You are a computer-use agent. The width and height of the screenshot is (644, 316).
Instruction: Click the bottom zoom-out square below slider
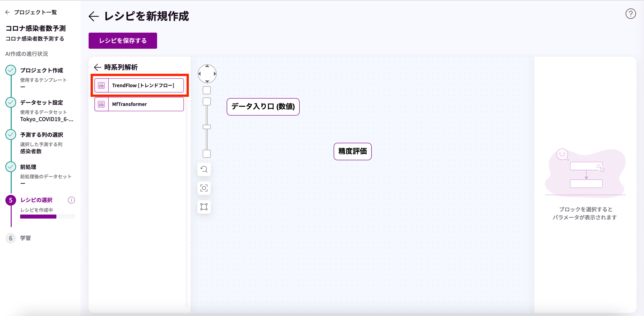(x=207, y=154)
